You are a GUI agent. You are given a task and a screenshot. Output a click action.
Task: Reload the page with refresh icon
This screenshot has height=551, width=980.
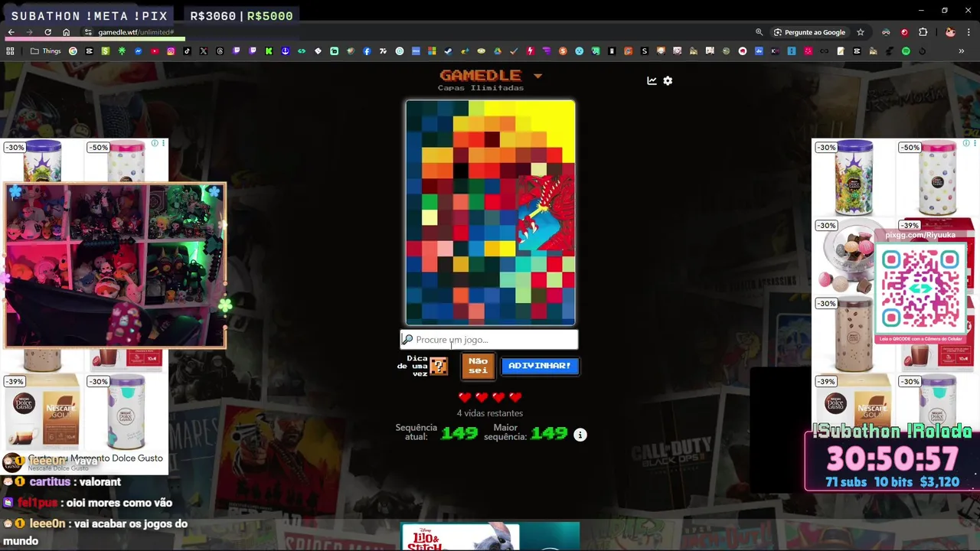47,32
